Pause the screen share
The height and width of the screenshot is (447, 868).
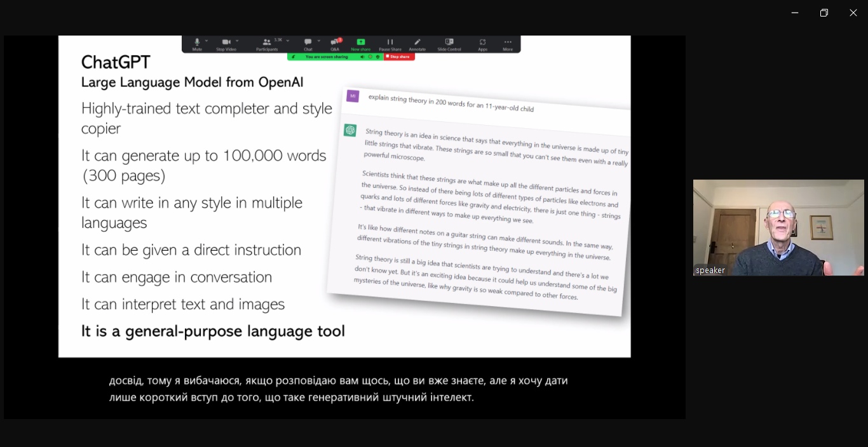(x=390, y=43)
